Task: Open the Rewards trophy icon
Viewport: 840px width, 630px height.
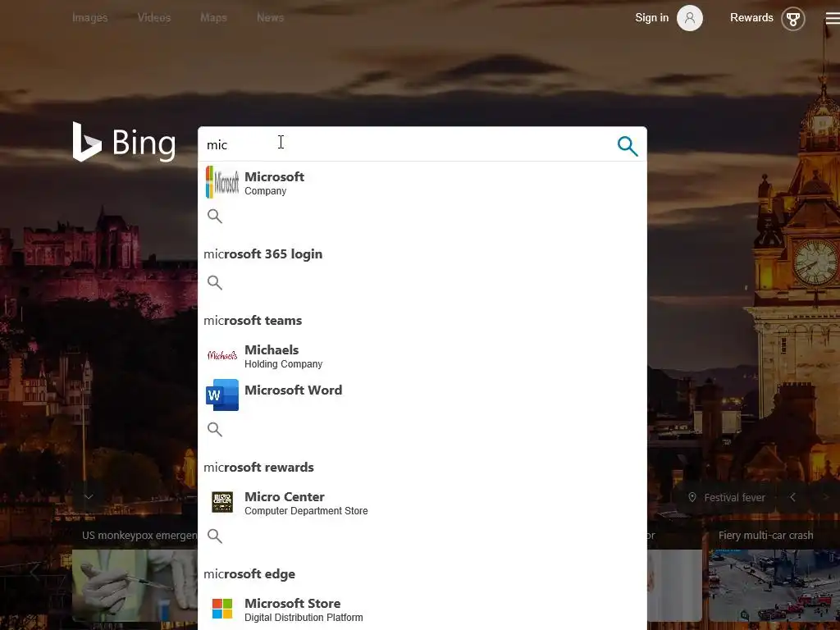Action: 793,19
